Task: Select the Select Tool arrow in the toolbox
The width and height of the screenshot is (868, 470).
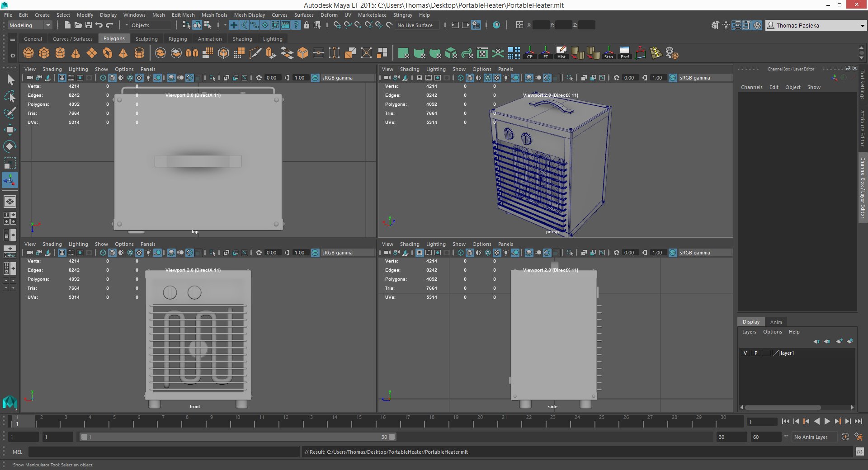Action: click(x=10, y=80)
